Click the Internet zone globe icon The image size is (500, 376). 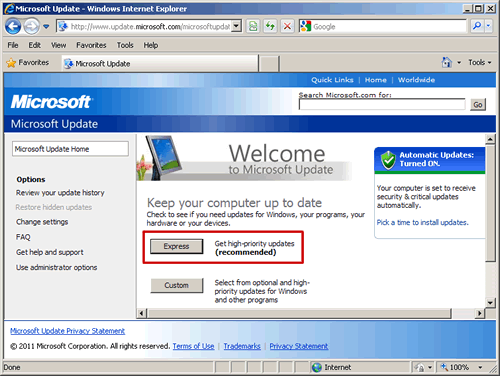(x=317, y=367)
